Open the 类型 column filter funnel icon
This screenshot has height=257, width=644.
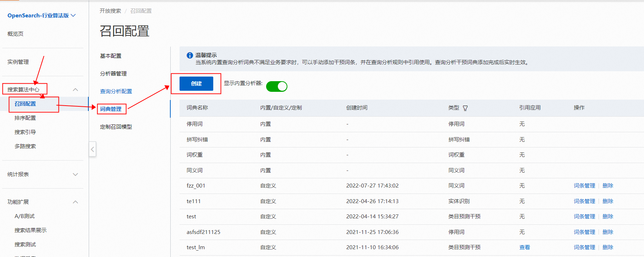[465, 108]
